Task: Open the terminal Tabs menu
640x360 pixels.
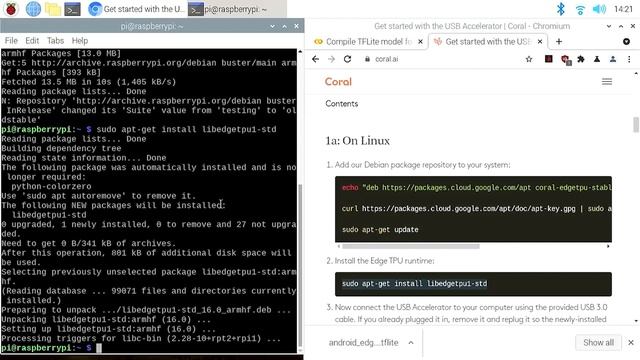Action: [55, 40]
